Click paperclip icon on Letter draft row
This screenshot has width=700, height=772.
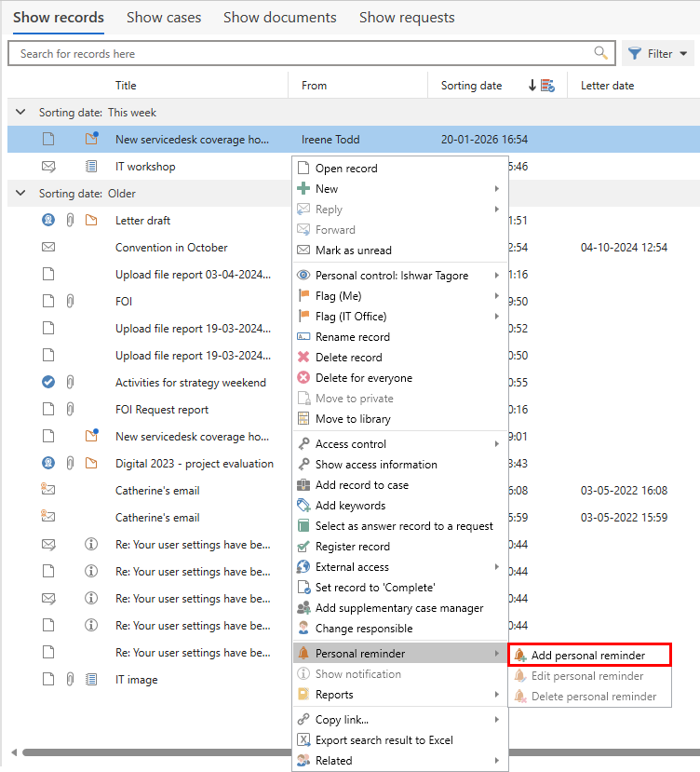coord(70,220)
